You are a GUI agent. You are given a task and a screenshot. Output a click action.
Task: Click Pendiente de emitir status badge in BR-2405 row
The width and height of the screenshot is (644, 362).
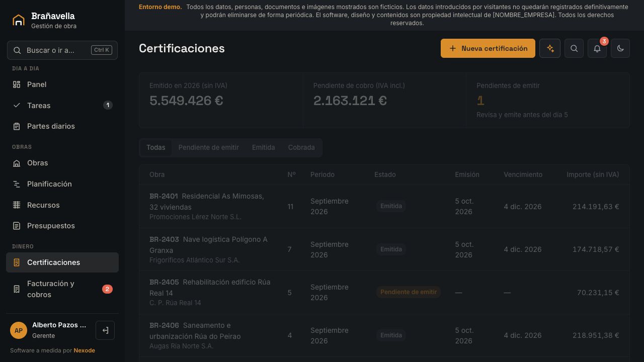click(x=409, y=292)
